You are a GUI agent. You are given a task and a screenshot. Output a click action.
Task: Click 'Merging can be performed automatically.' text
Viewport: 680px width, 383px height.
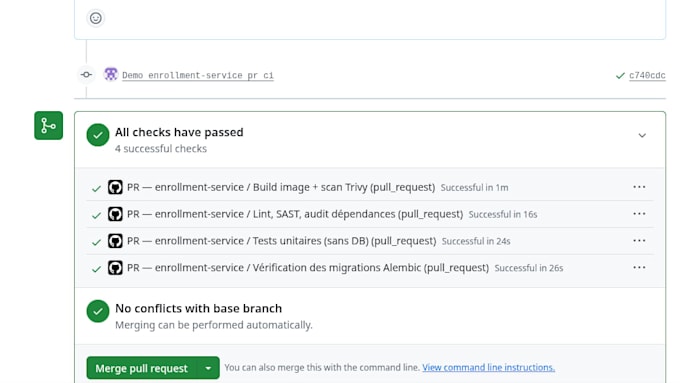[x=214, y=325]
